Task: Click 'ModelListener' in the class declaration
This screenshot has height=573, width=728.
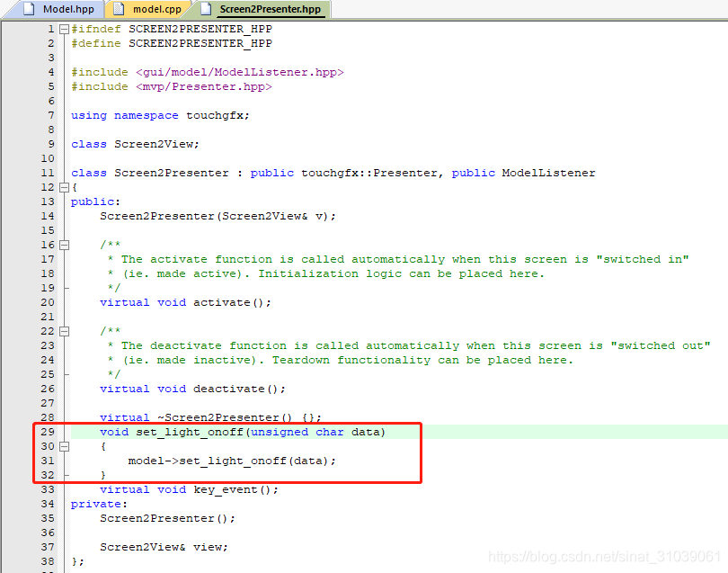Action: coord(548,173)
